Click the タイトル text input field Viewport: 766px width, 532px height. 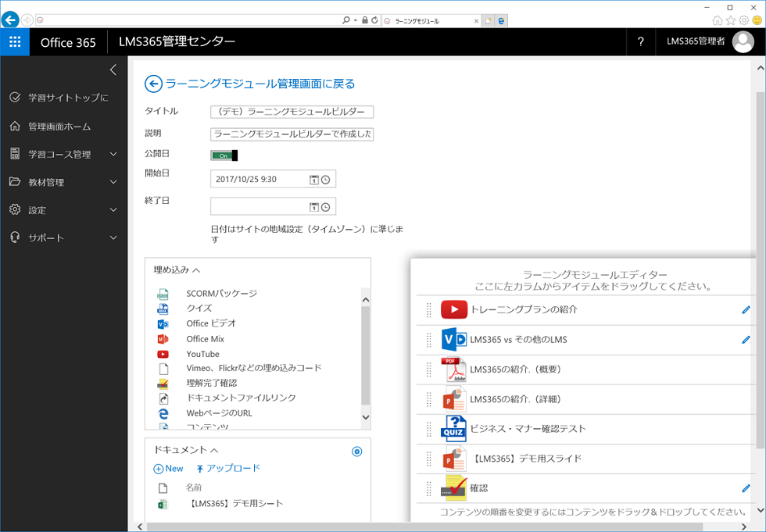tap(292, 112)
